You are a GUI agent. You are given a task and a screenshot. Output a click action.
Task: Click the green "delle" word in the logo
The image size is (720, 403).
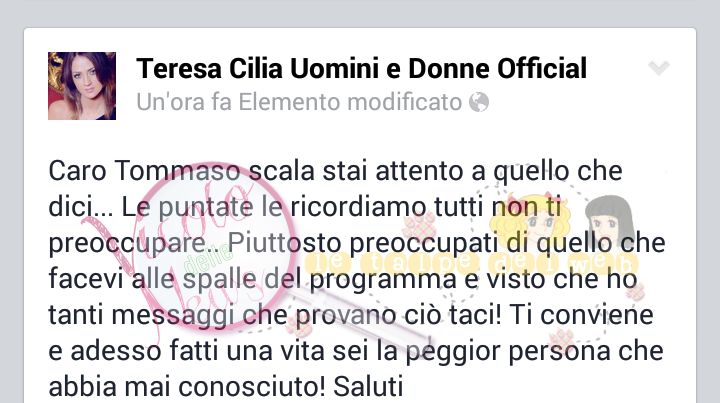coord(208,259)
